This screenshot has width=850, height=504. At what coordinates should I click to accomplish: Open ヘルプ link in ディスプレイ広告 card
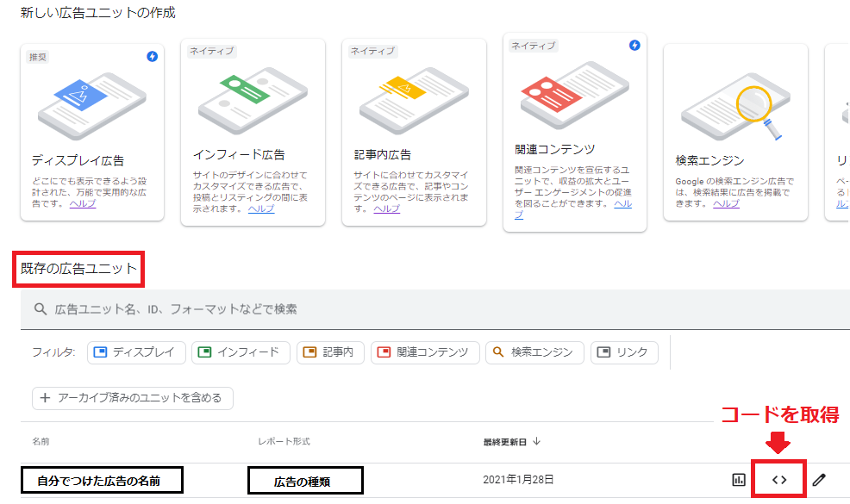tap(83, 204)
